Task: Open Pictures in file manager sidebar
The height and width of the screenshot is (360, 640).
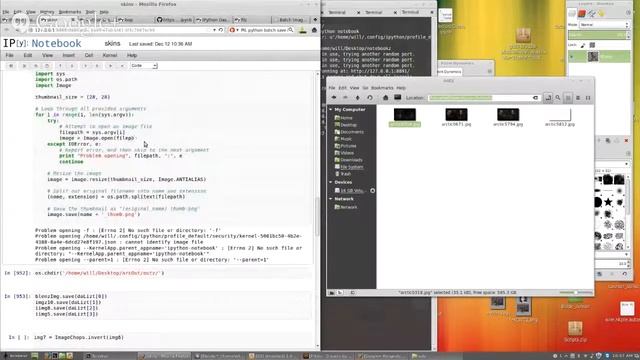Action: 345,146
